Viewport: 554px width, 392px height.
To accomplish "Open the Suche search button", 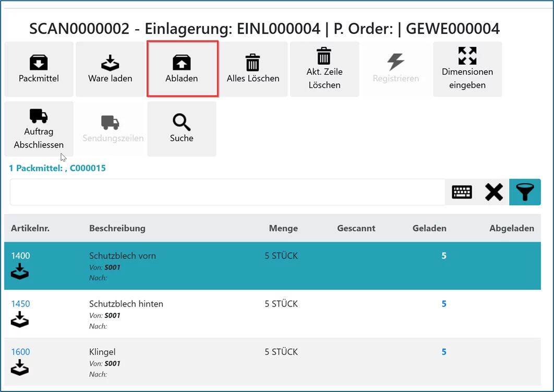I will pos(182,129).
